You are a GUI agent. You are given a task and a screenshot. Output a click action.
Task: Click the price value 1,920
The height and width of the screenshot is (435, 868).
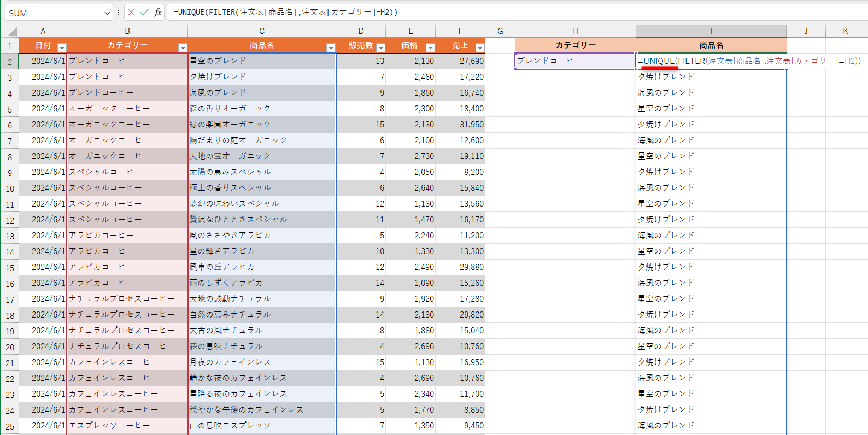(410, 299)
